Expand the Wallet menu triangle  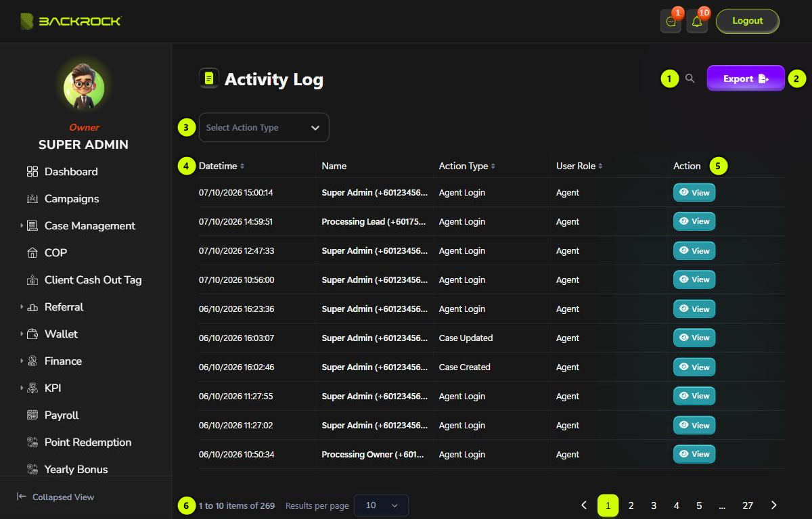point(22,334)
